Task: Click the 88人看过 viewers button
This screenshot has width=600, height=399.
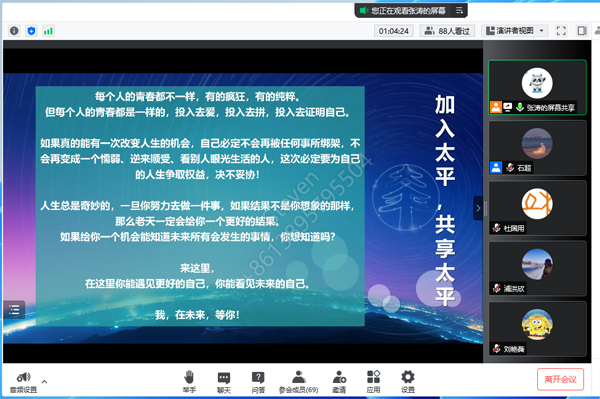Action: (x=447, y=31)
